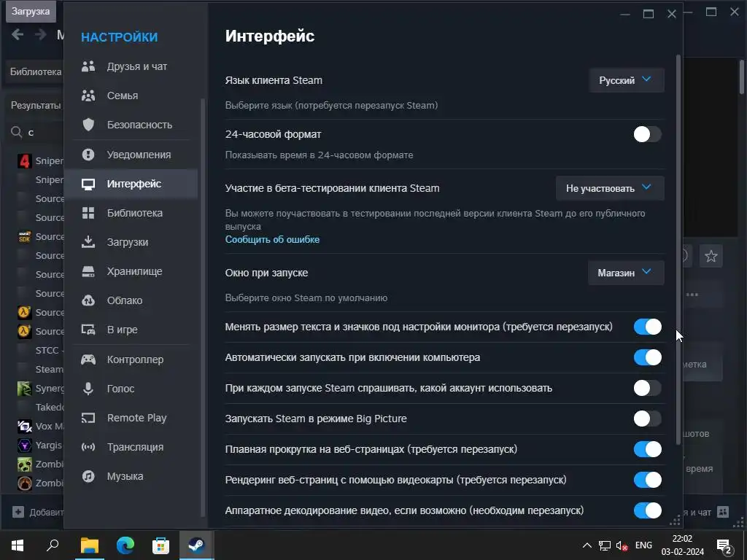Viewport: 747px width, 560px height.
Task: Open Друзья и чат settings icon
Action: coord(88,66)
